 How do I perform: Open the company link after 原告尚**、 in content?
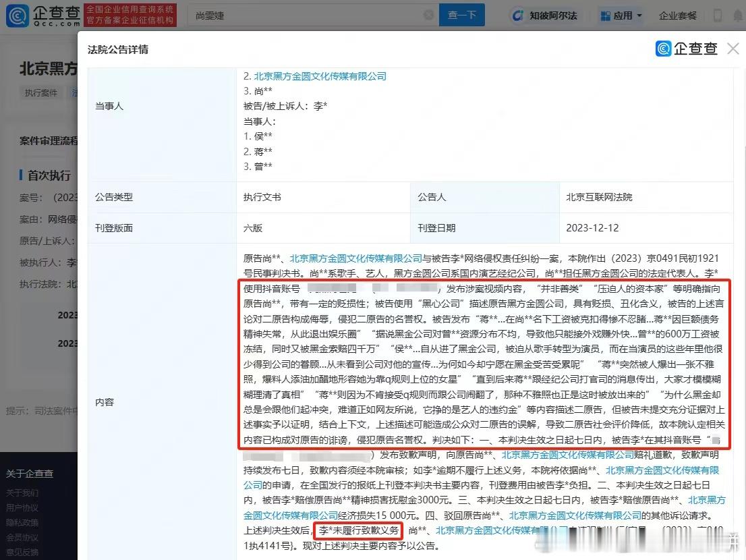click(x=356, y=258)
